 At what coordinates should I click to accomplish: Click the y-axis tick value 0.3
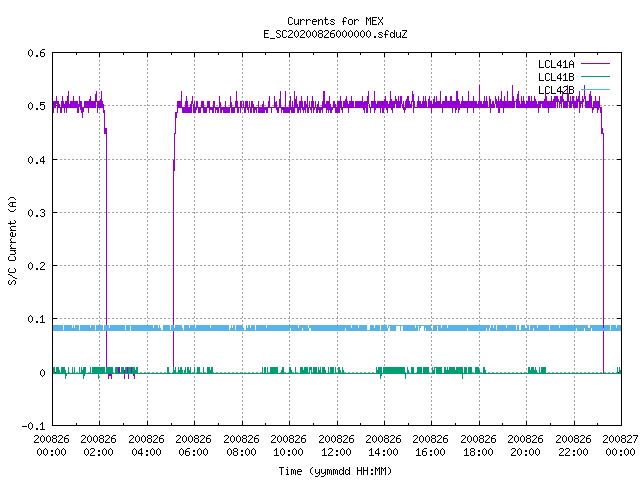[36, 213]
